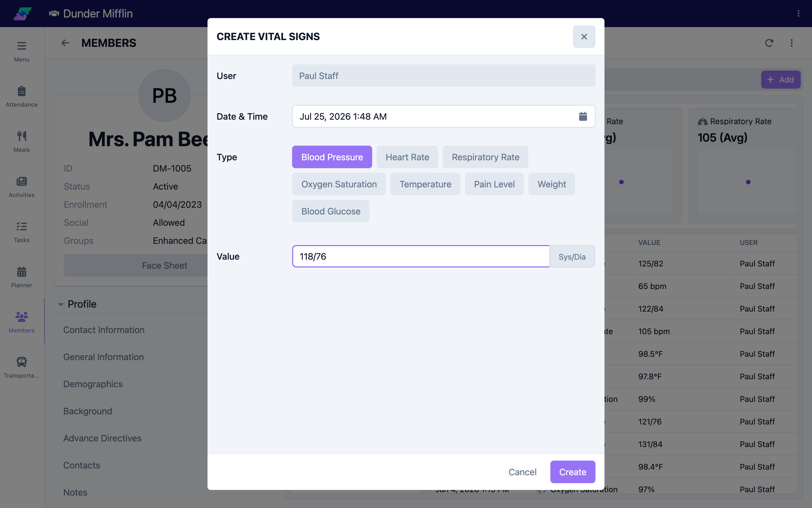The width and height of the screenshot is (812, 508).
Task: Cancel the vital signs dialog
Action: tap(522, 472)
